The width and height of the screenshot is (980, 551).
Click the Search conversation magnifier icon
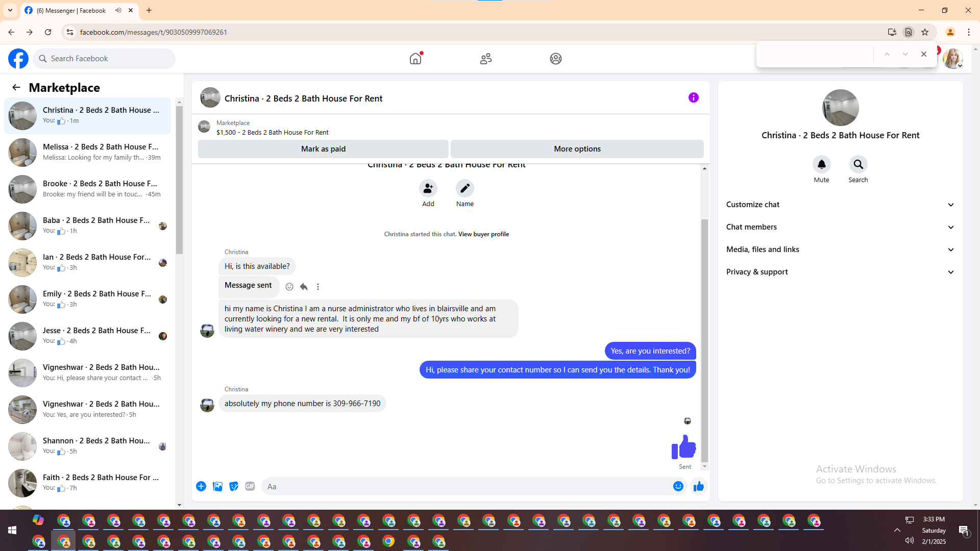[858, 164]
